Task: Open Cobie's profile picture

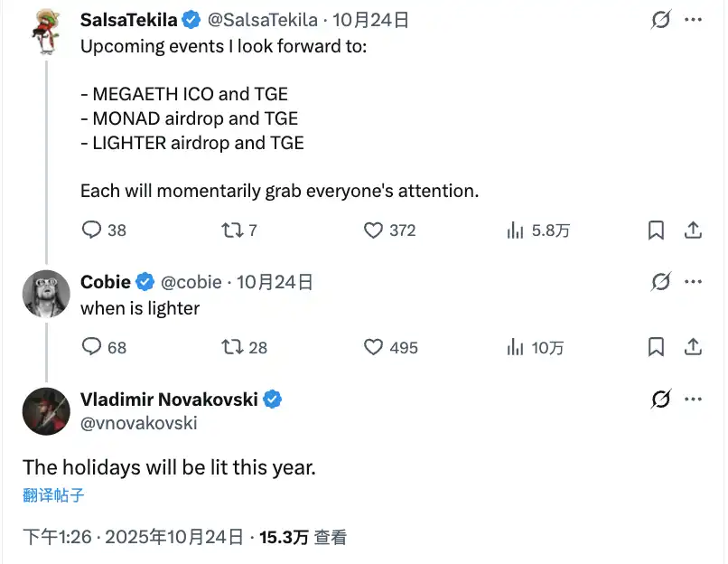Action: (46, 294)
